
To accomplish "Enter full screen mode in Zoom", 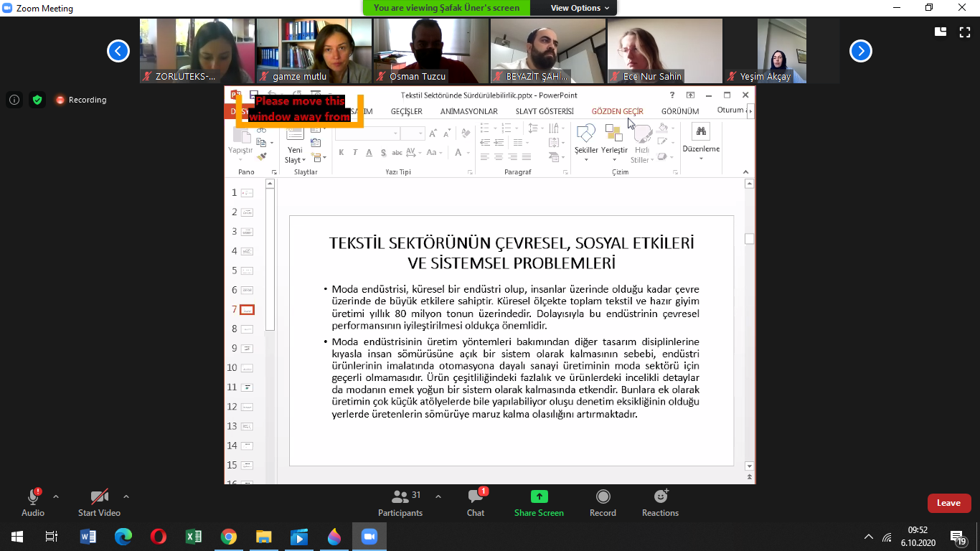I will point(964,31).
